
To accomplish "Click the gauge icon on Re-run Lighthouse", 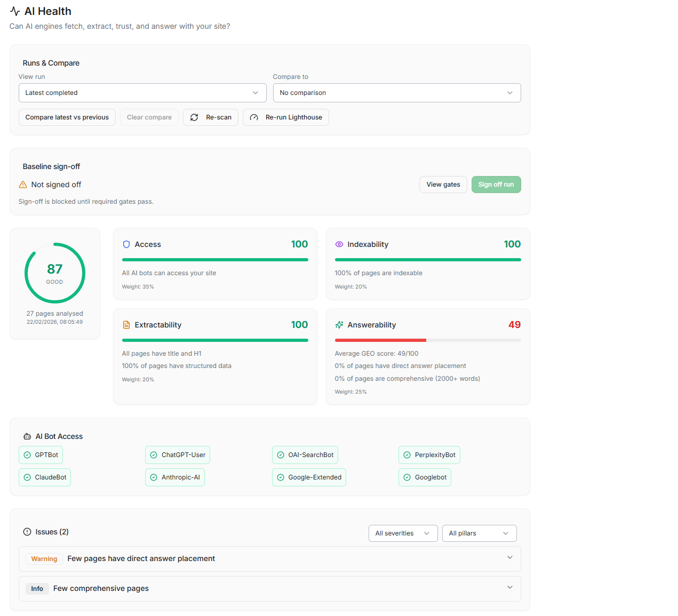I will coord(253,117).
